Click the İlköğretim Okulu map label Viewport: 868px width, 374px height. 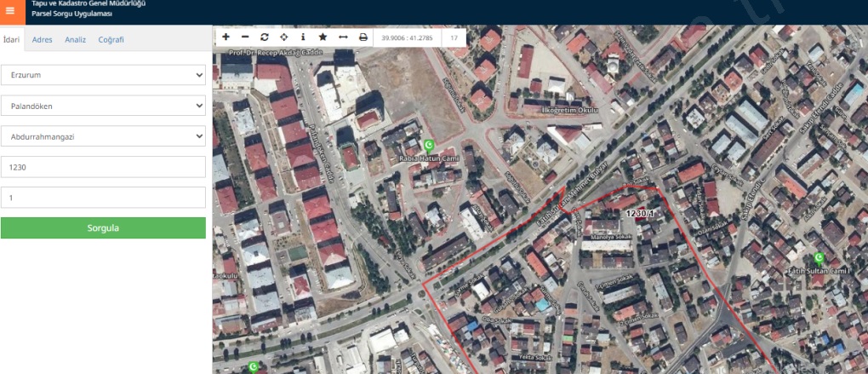click(x=571, y=110)
